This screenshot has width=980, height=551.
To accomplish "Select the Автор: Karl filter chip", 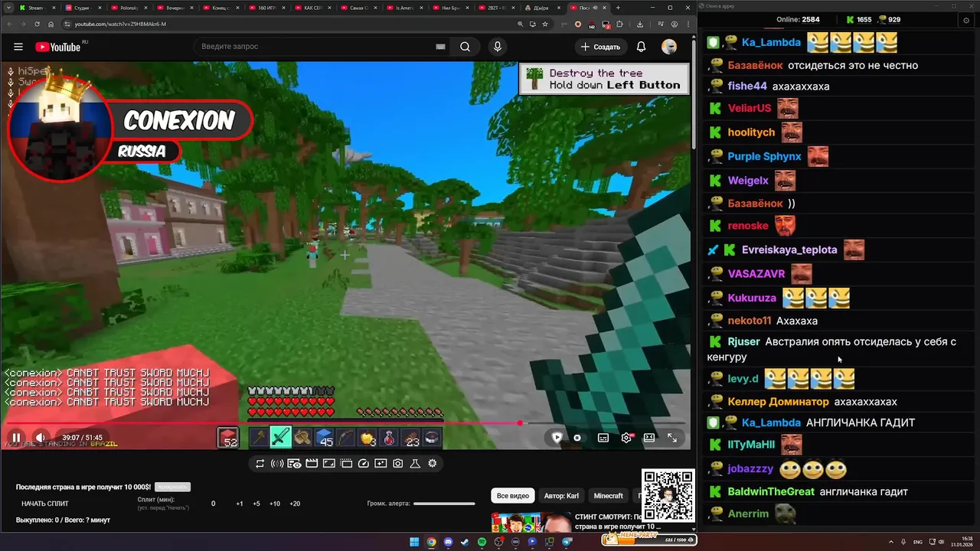I will [x=561, y=496].
